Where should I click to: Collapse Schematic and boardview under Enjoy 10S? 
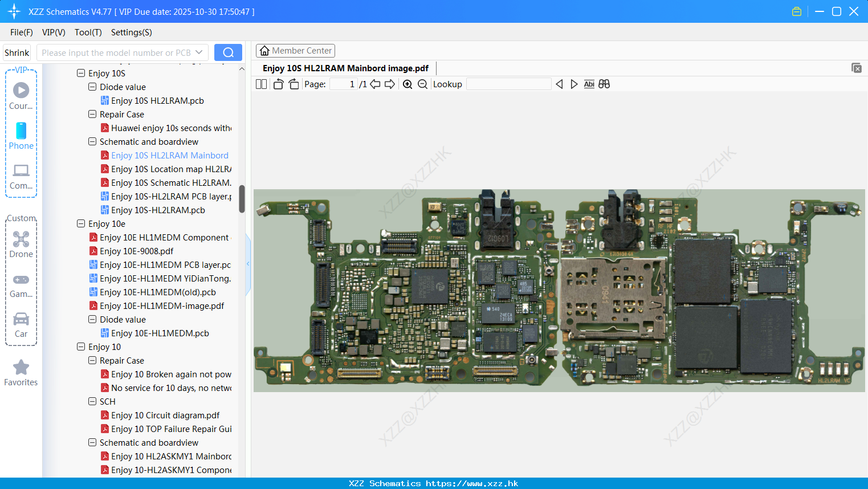click(92, 141)
